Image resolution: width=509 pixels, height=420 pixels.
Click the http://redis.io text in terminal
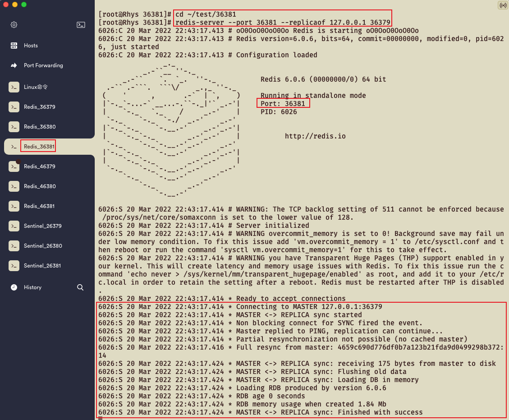coord(315,136)
